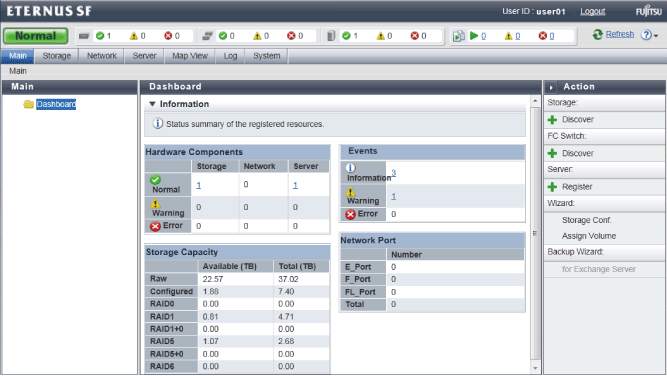Click the network switch status icon
667x376 pixels.
(207, 36)
